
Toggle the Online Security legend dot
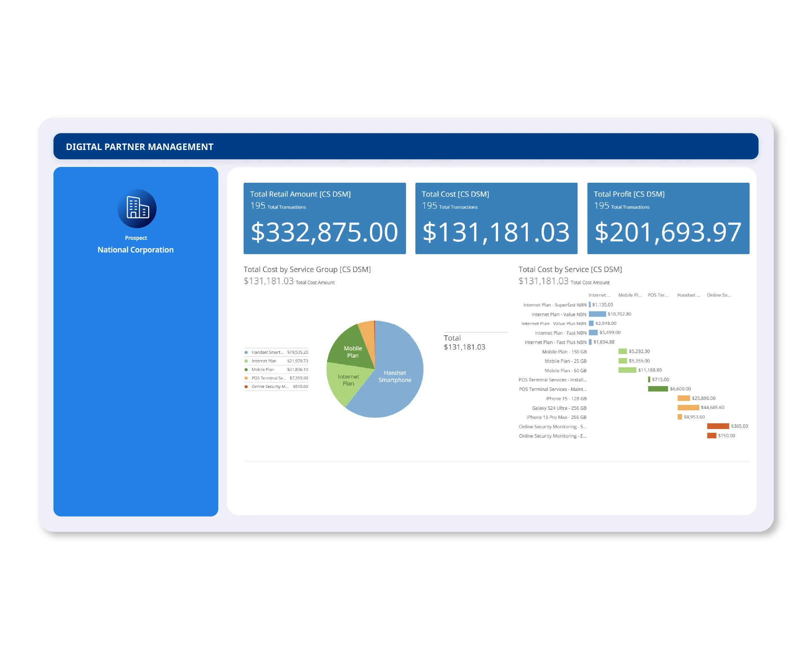(x=246, y=386)
